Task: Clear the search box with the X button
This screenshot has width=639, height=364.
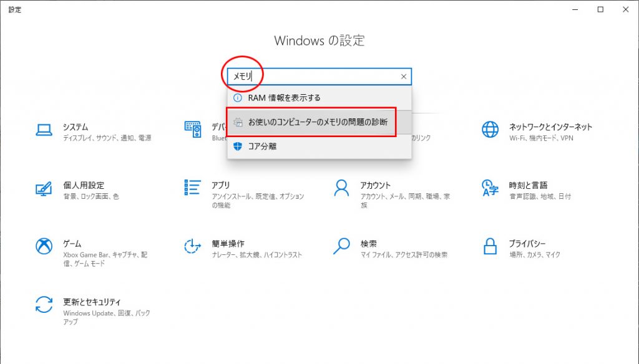Action: pos(403,77)
